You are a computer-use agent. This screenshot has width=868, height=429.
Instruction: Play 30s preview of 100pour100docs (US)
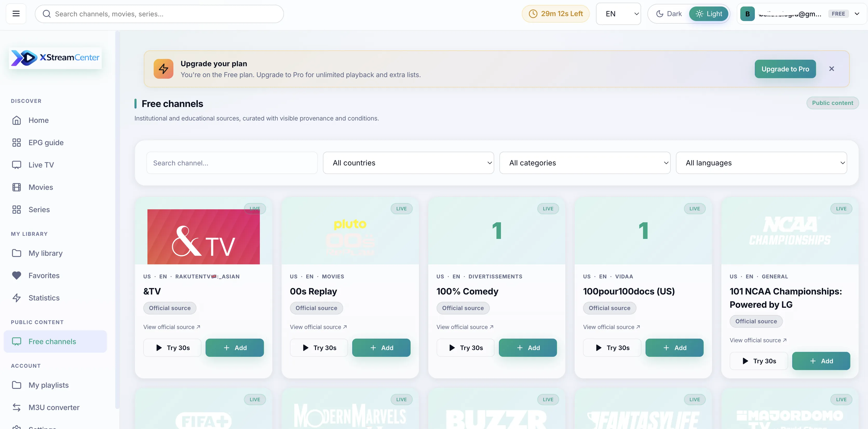[x=612, y=347]
